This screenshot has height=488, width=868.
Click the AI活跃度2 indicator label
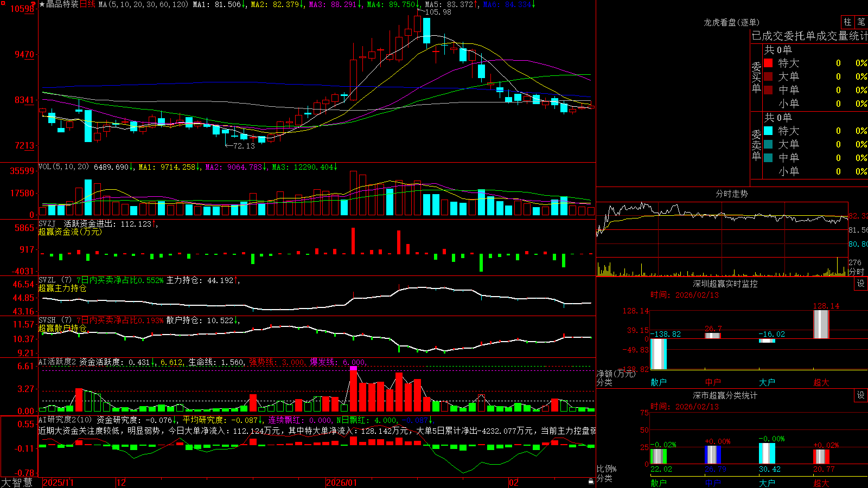pyautogui.click(x=58, y=362)
